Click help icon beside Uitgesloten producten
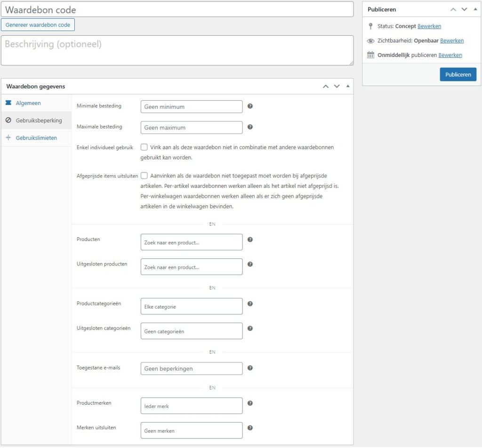482x448 pixels. click(250, 264)
